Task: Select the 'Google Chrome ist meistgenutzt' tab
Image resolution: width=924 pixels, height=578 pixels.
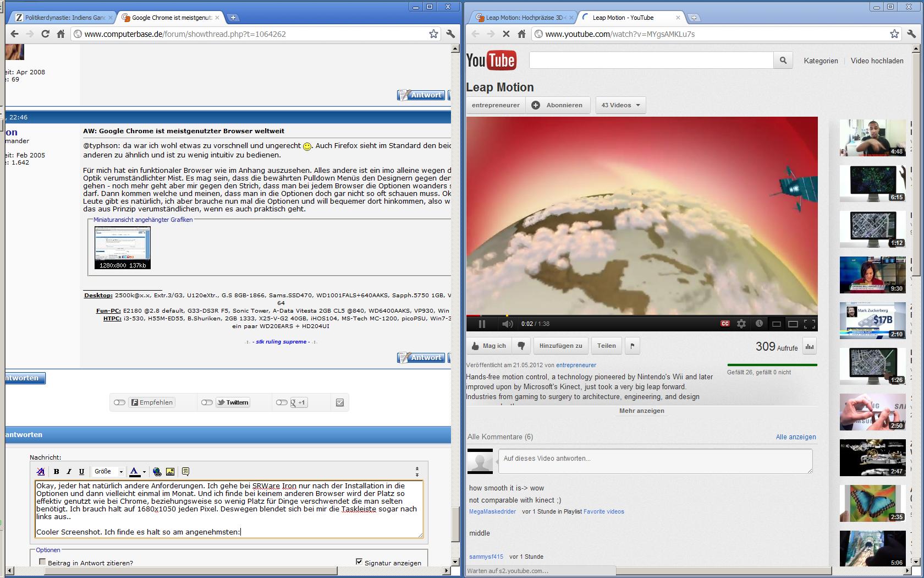Action: pos(171,18)
